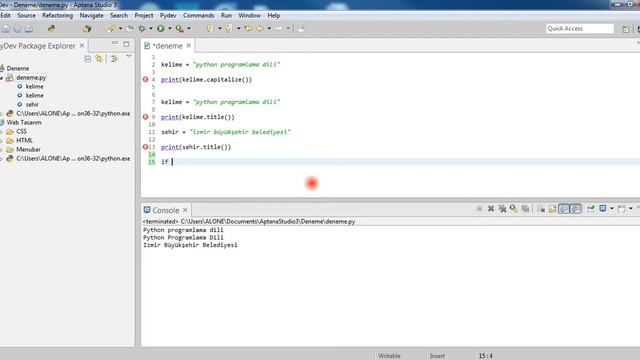Viewport: 640px width, 360px height.
Task: Toggle Show Console on standard error change
Action: pos(576,209)
